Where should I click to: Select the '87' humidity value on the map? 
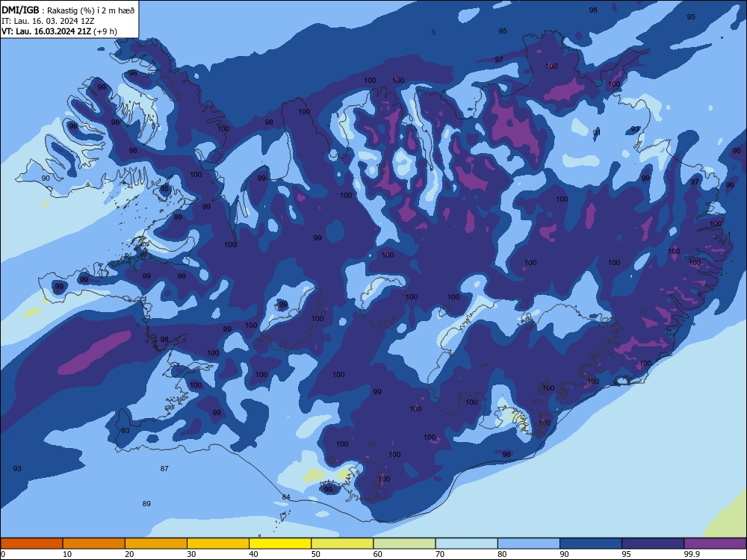164,469
